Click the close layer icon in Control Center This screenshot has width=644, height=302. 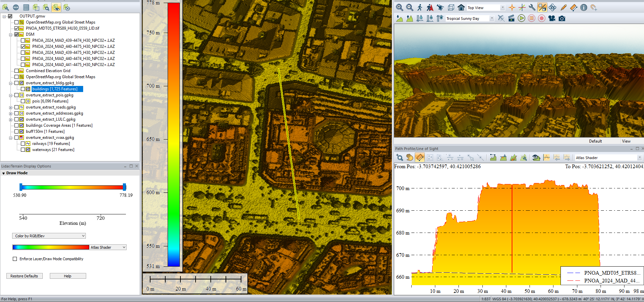coord(67,7)
